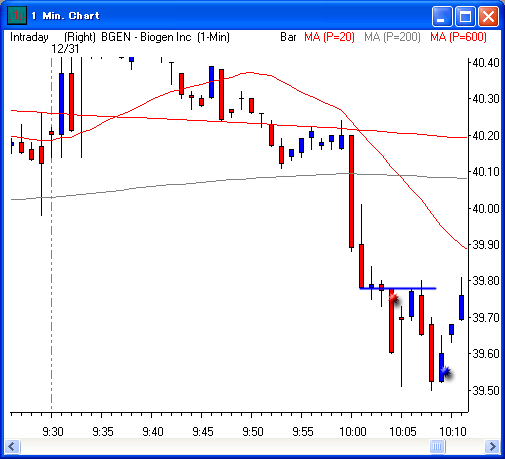
Task: Select the MA (P=20) legend label
Action: coord(329,37)
